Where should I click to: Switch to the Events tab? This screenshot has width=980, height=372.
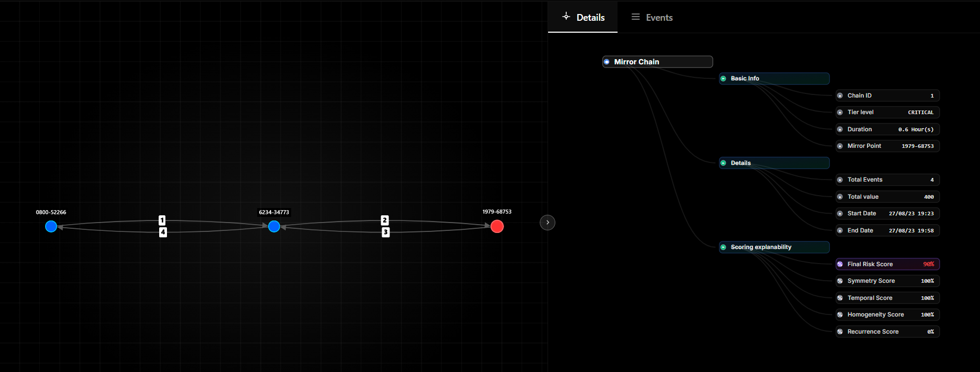click(x=652, y=17)
